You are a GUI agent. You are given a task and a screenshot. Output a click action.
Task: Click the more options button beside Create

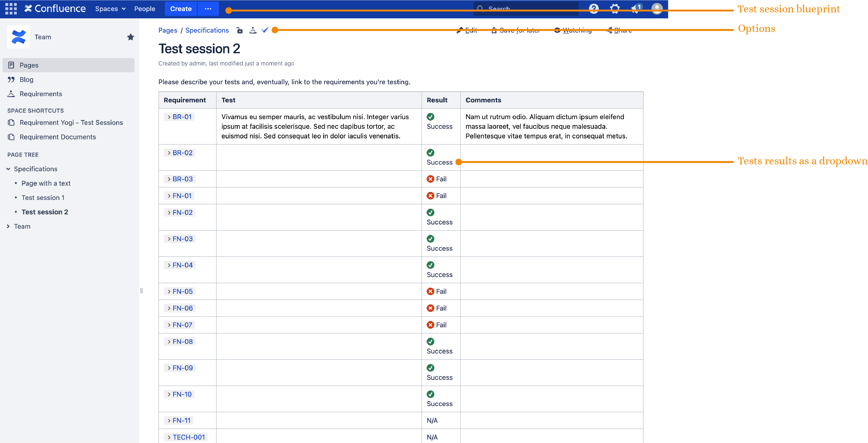[x=208, y=9]
